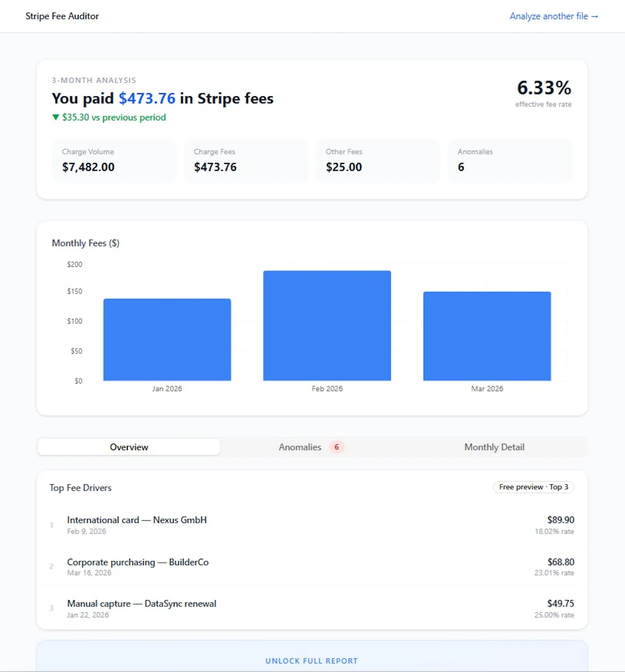Click the Charge Volume $7,482.00 card

click(114, 161)
